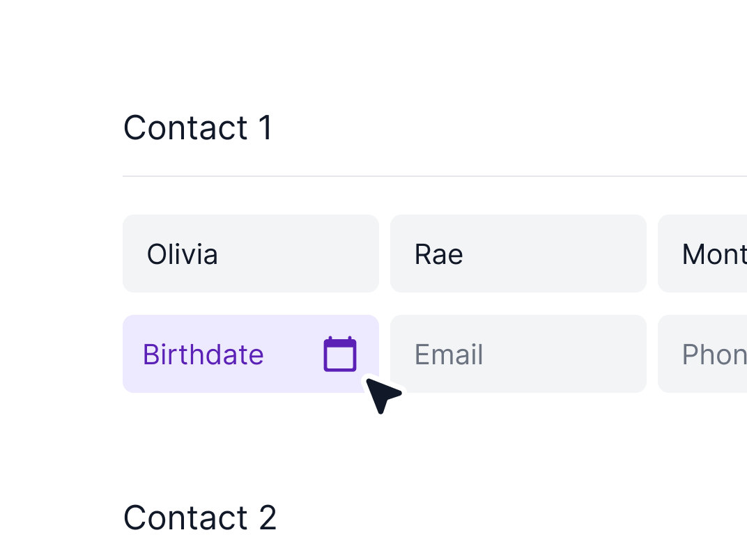This screenshot has height=560, width=747.
Task: Click the middle name field showing Rae
Action: [518, 254]
